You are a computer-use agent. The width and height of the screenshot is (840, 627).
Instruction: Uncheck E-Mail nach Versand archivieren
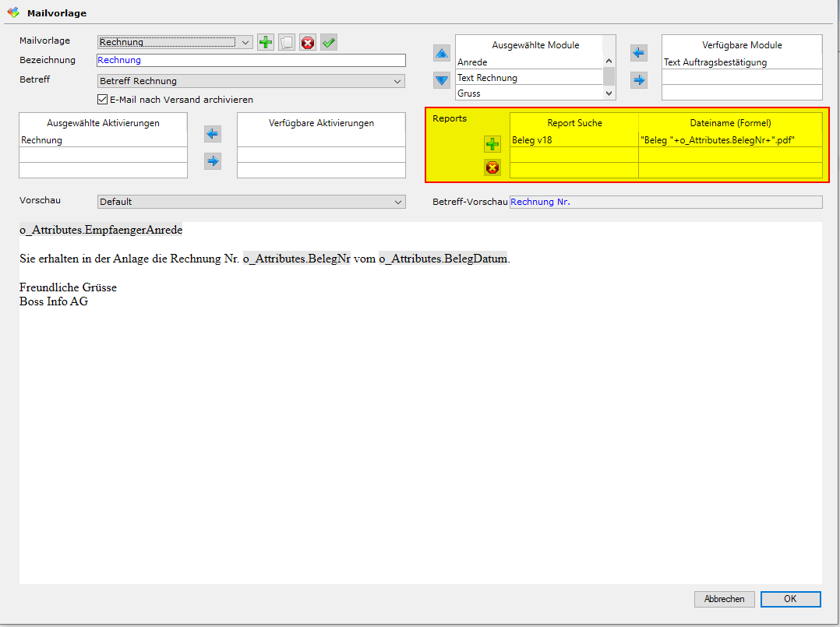pos(102,100)
